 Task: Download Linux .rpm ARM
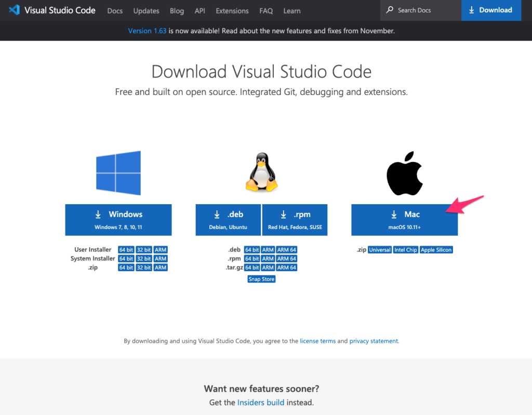268,259
